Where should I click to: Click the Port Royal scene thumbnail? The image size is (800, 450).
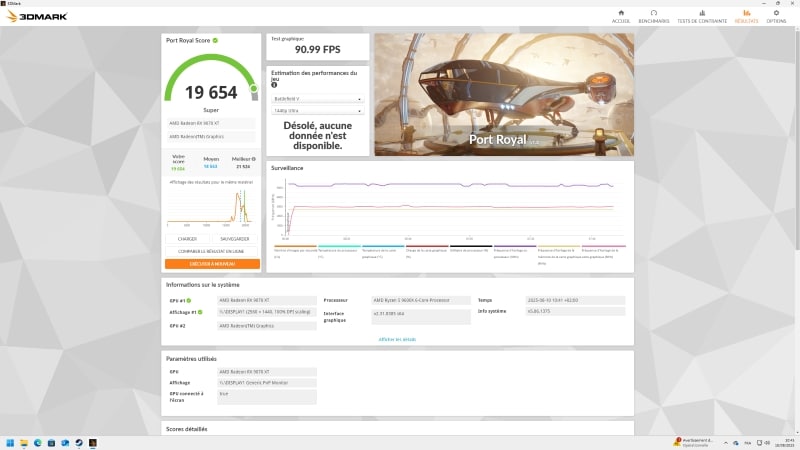pyautogui.click(x=504, y=95)
